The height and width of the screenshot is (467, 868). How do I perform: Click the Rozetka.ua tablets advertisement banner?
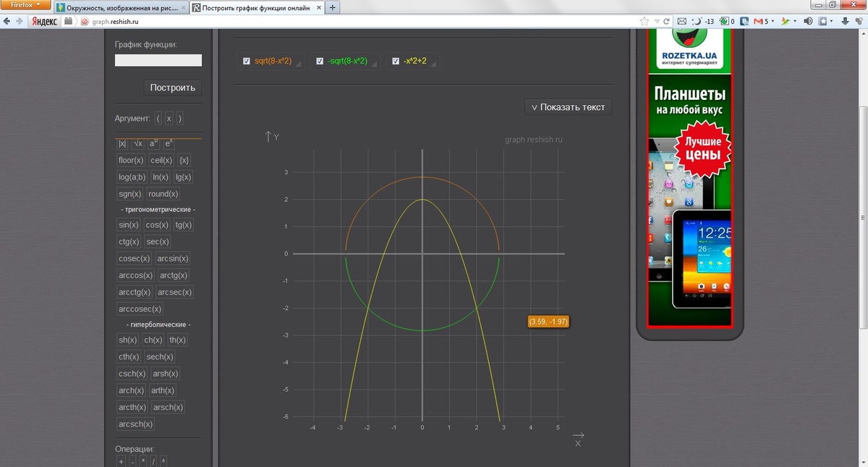click(690, 178)
